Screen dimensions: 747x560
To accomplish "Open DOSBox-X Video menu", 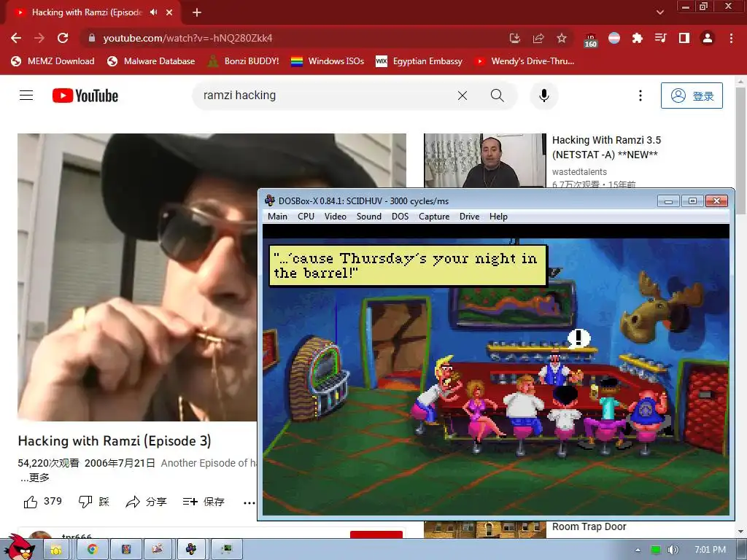I will (x=336, y=216).
